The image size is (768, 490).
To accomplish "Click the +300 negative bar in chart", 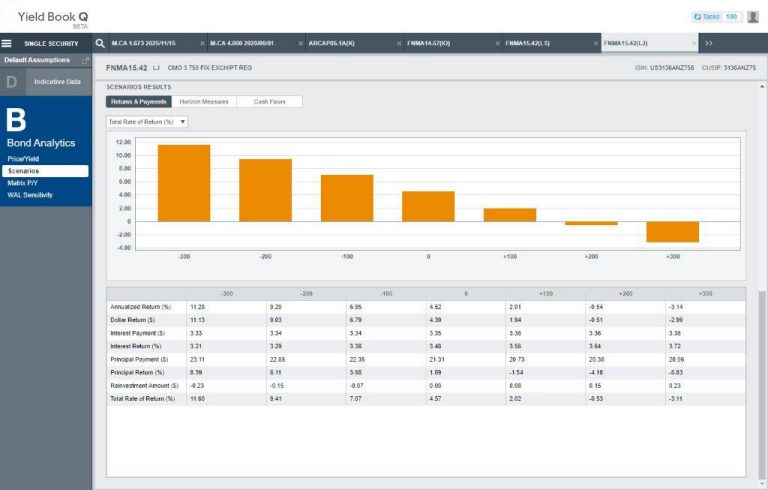I will pyautogui.click(x=672, y=232).
